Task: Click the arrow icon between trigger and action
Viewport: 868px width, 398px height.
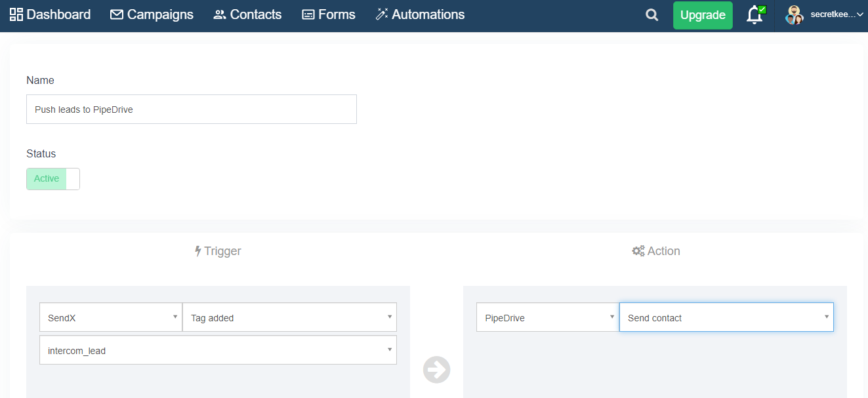Action: tap(437, 370)
